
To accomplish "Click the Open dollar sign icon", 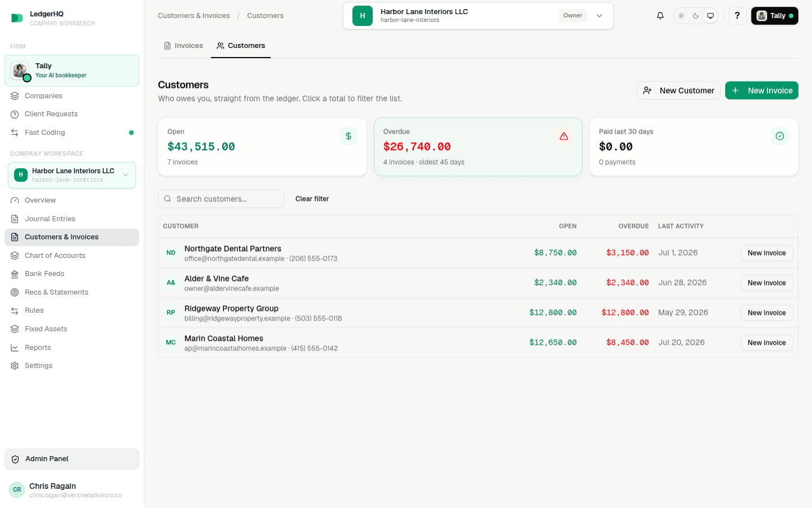I will click(x=348, y=136).
